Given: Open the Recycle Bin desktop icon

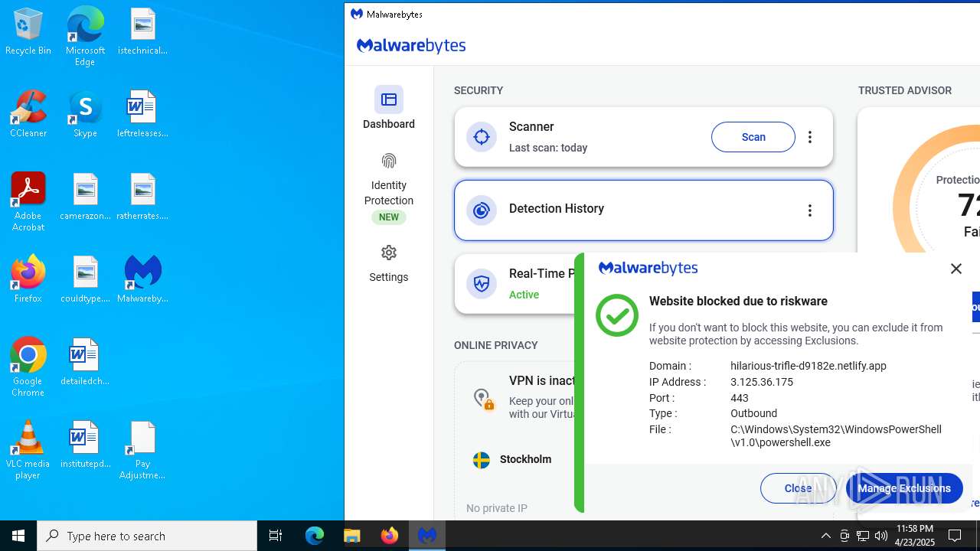Looking at the screenshot, I should 28,32.
